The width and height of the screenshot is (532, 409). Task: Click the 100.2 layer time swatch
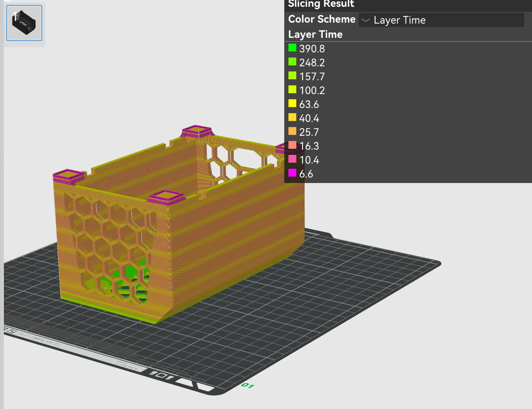click(x=292, y=90)
